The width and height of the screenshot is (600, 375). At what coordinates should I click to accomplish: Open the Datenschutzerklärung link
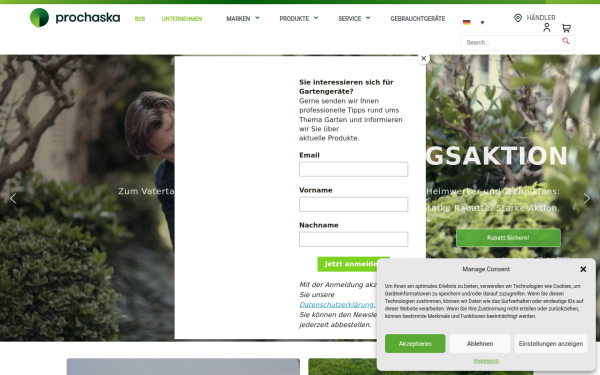coord(337,305)
